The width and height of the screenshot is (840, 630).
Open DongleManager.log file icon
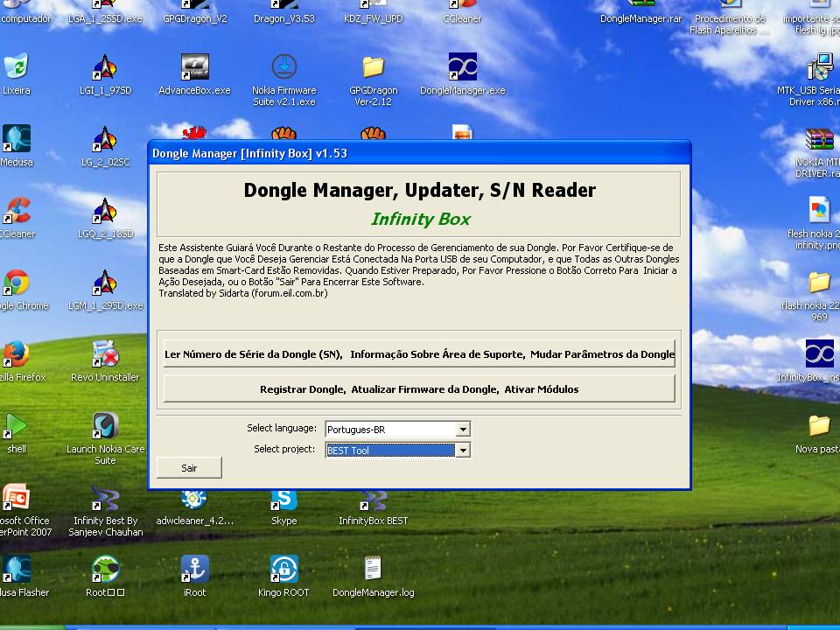(x=373, y=569)
